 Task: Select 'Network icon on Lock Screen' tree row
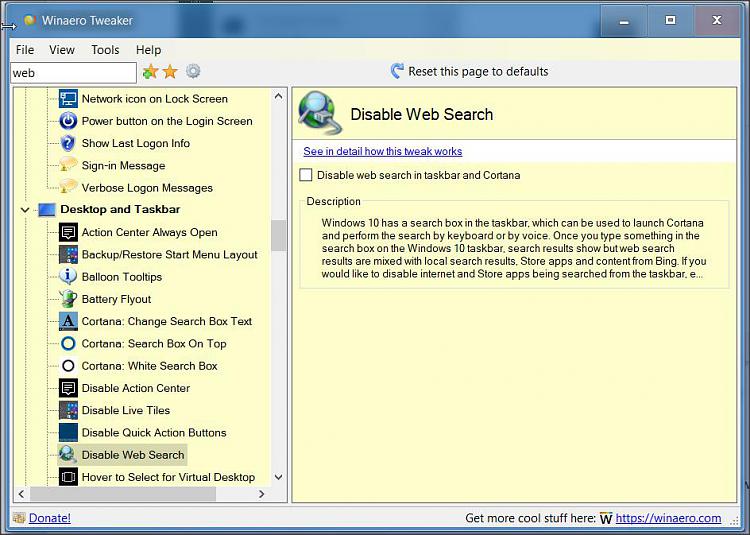coord(154,99)
